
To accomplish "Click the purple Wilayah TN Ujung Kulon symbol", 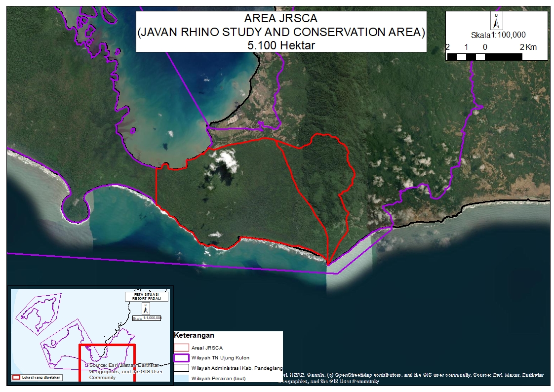I will [181, 358].
